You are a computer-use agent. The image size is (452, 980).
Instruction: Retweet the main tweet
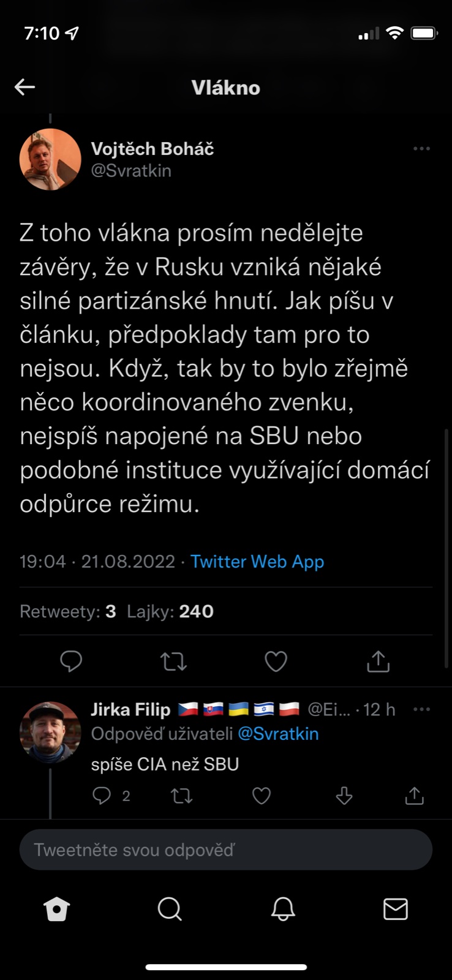pos(173,661)
